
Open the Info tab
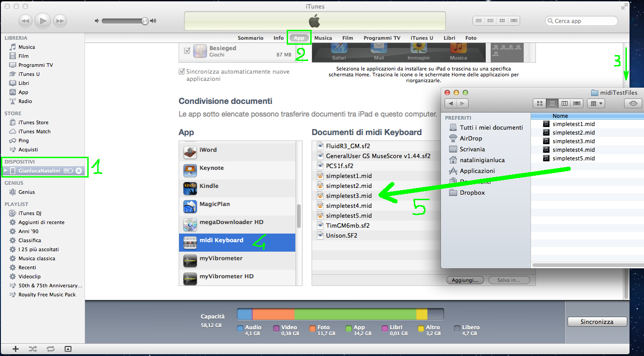(x=279, y=38)
